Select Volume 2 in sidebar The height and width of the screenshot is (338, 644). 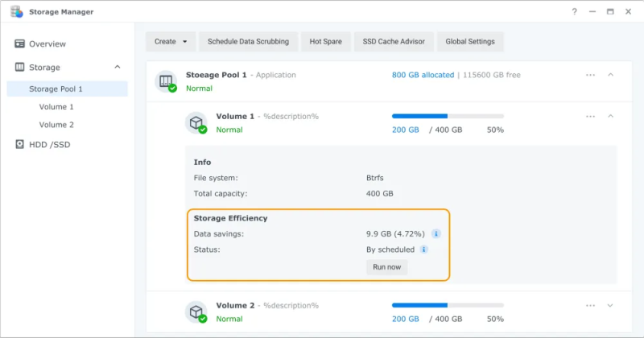[x=56, y=125]
